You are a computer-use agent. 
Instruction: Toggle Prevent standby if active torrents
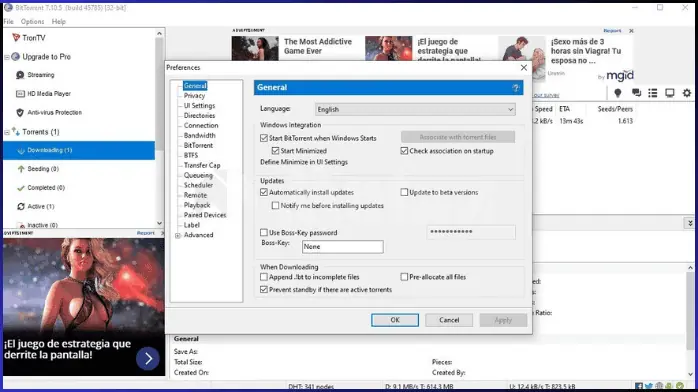click(264, 290)
